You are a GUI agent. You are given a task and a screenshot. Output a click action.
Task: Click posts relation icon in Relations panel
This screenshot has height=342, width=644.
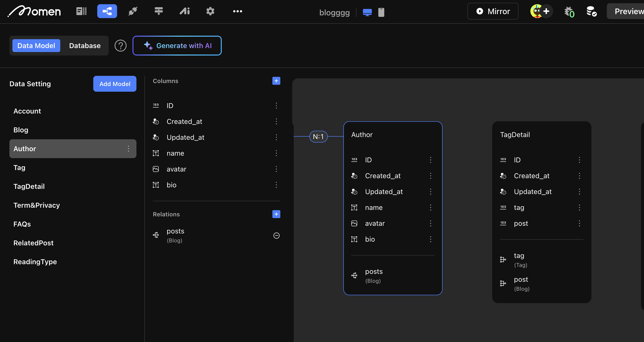(x=156, y=235)
